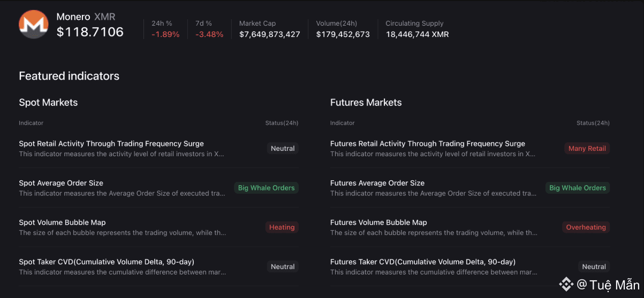Click the Many Retail status badge
Image resolution: width=644 pixels, height=298 pixels.
tap(587, 149)
